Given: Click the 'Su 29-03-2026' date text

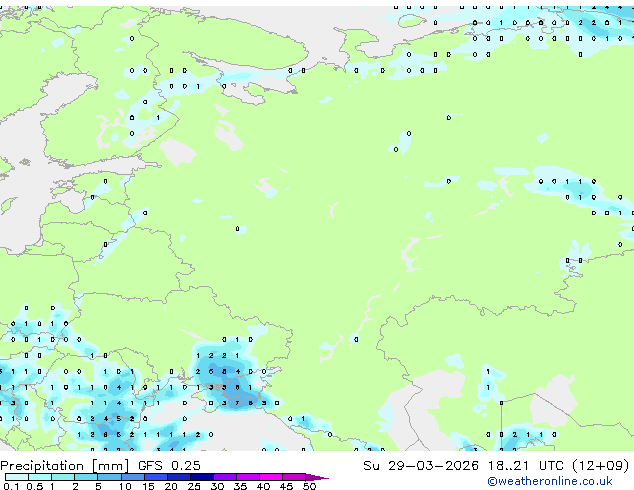Looking at the screenshot, I should [421, 465].
